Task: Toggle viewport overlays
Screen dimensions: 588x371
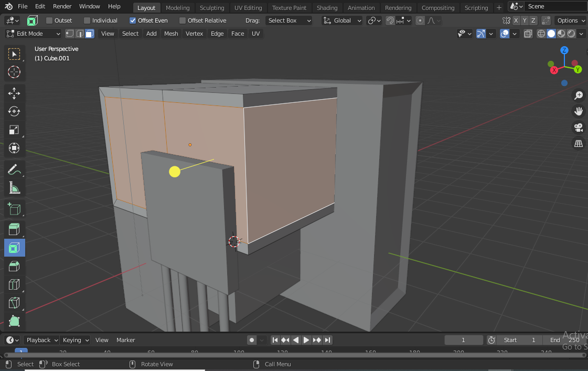Action: coord(505,34)
